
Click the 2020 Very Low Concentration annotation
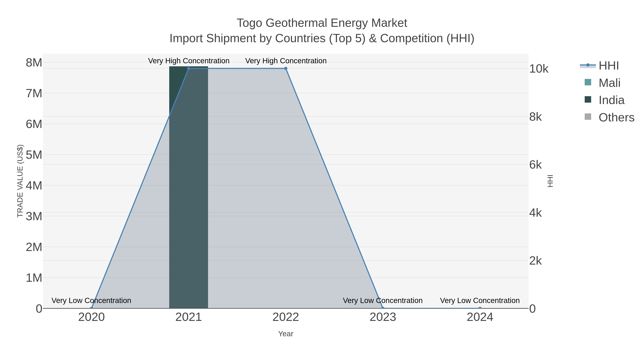pyautogui.click(x=91, y=300)
